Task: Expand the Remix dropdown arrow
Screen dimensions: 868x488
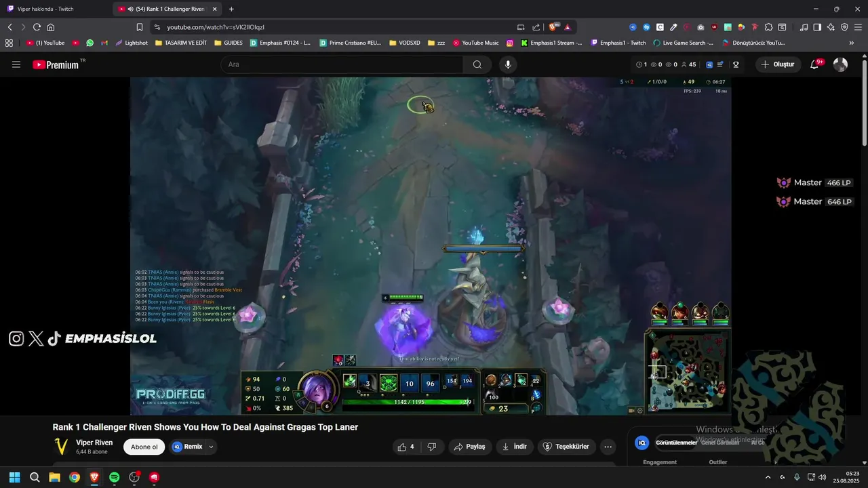Action: 211,447
